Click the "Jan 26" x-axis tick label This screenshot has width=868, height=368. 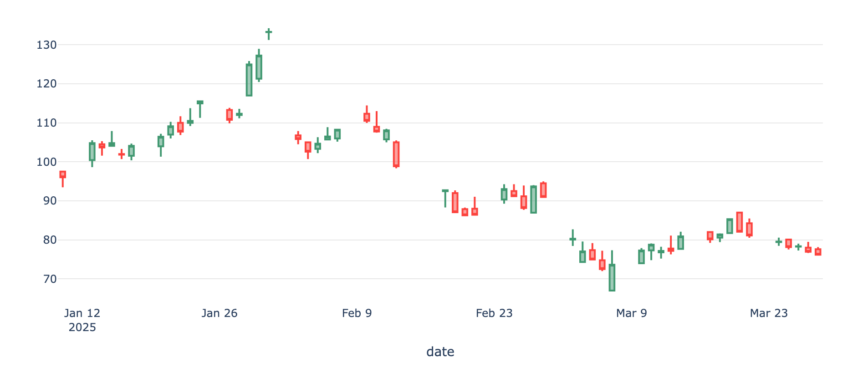click(220, 313)
